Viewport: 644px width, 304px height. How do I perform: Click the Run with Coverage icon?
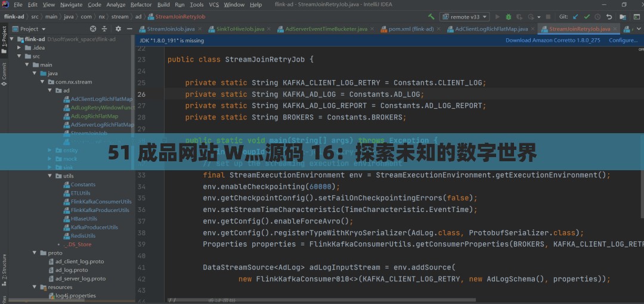coord(519,17)
